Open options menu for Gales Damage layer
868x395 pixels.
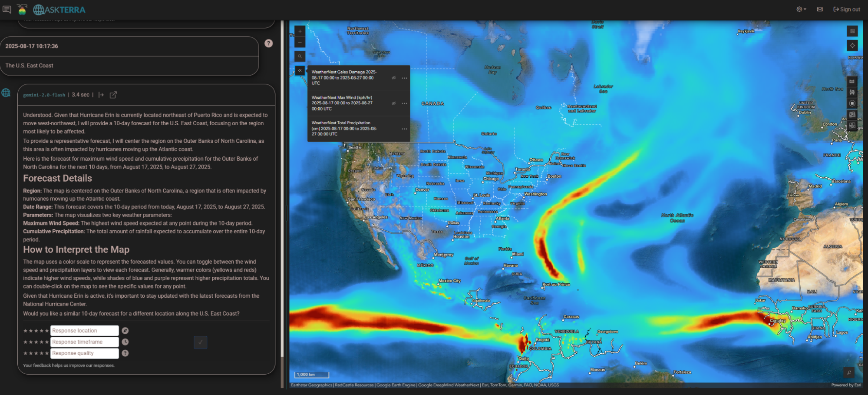(x=404, y=78)
